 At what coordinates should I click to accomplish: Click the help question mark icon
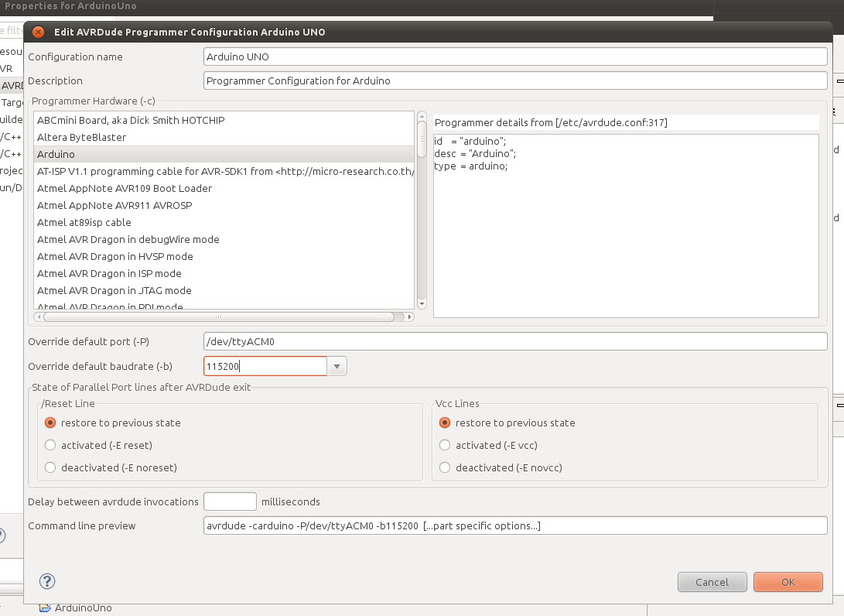click(x=47, y=582)
